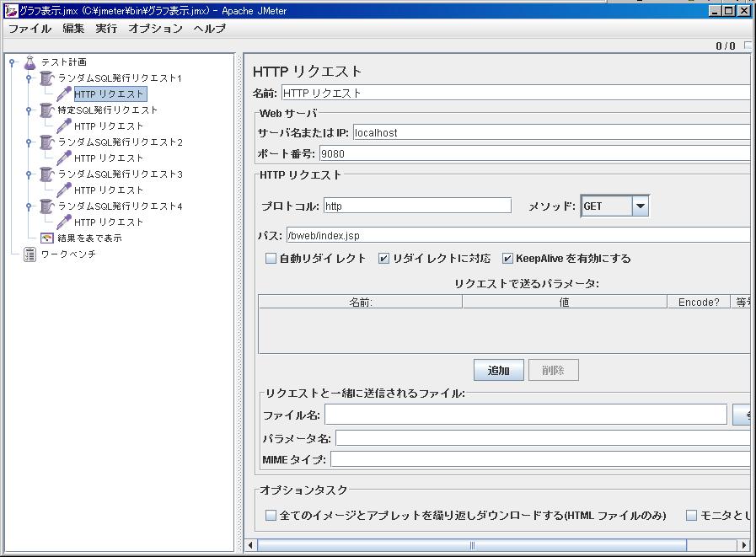Click the pipette icon under ランダムSQL発行リクエスト2
Screen dimensions: 756x557
coord(64,158)
